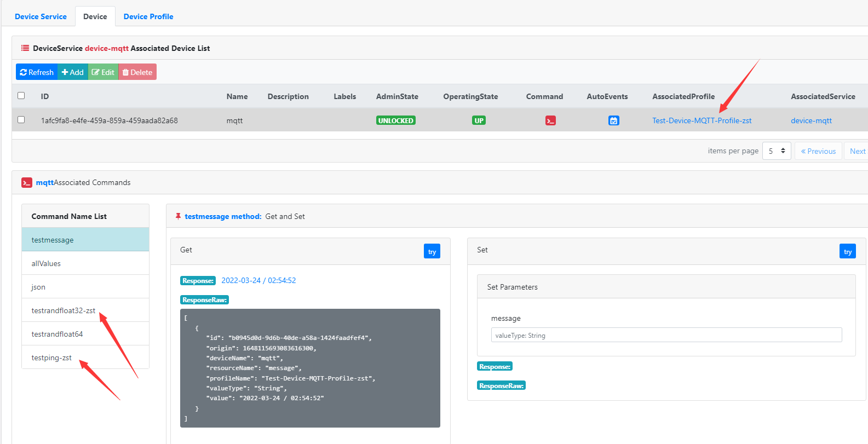Click the try button in Get panel
The height and width of the screenshot is (444, 868).
432,251
